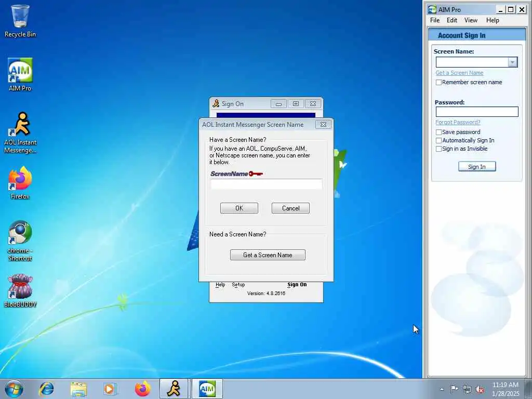This screenshot has width=532, height=399.
Task: Open the Recycle Bin desktop icon
Action: click(x=20, y=21)
